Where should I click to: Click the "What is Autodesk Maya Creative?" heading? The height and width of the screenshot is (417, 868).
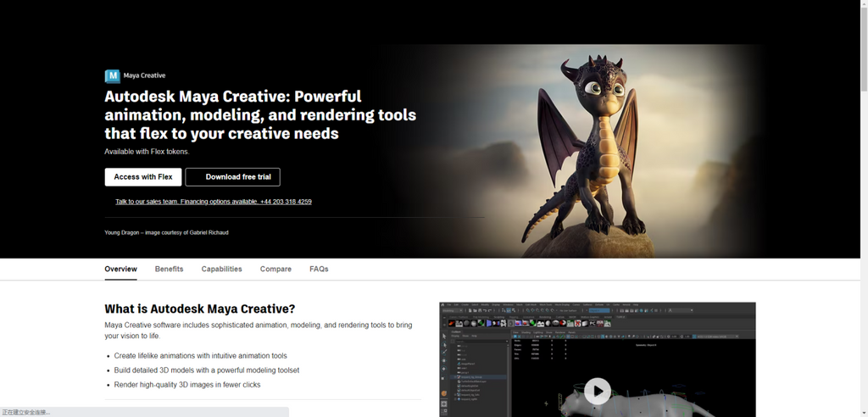point(200,309)
